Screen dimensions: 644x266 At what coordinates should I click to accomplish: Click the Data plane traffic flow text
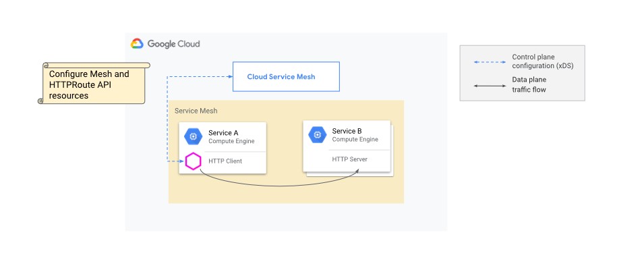529,84
